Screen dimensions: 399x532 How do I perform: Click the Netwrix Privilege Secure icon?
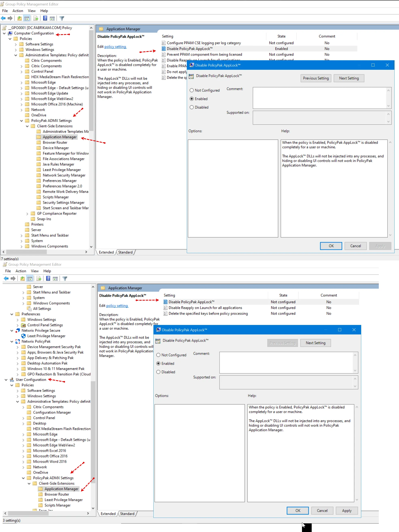click(18, 330)
